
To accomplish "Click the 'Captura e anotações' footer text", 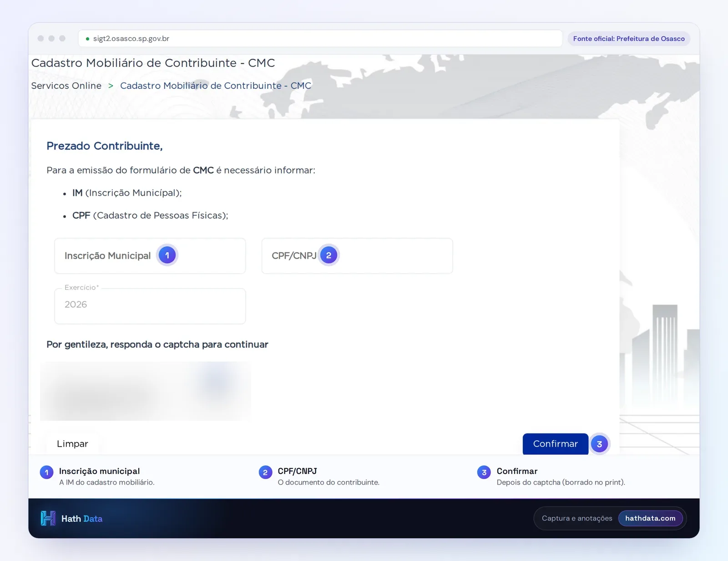I will click(x=577, y=518).
